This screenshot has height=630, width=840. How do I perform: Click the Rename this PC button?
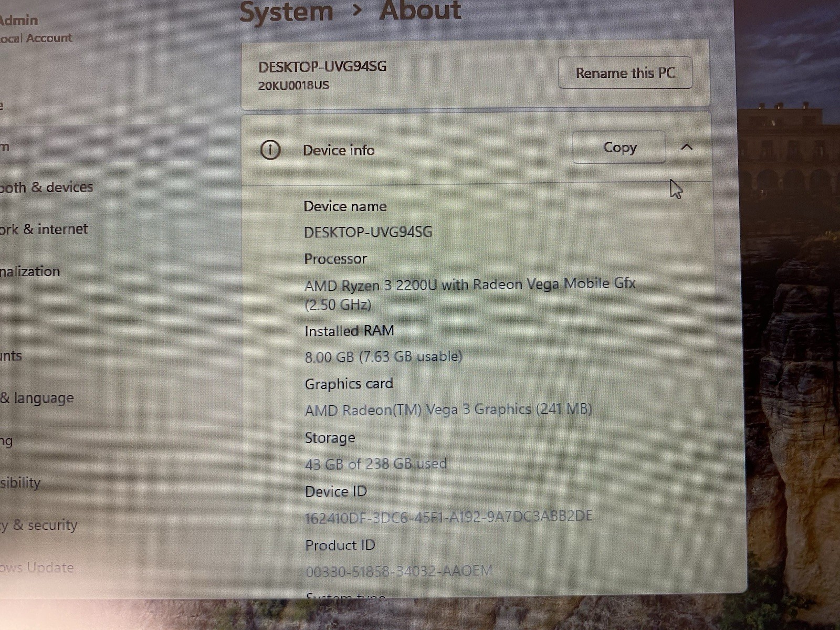pos(625,73)
